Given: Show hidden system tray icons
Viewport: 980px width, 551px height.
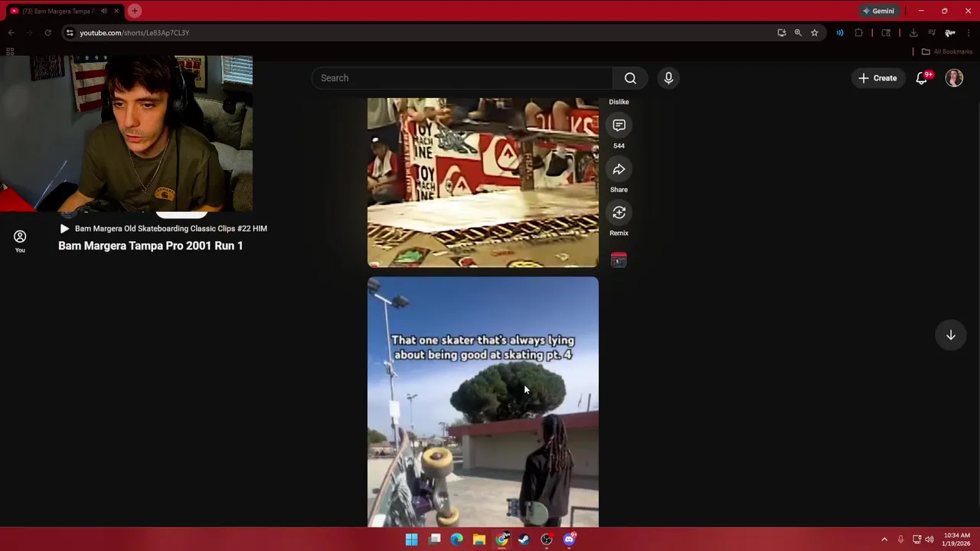Looking at the screenshot, I should point(884,540).
